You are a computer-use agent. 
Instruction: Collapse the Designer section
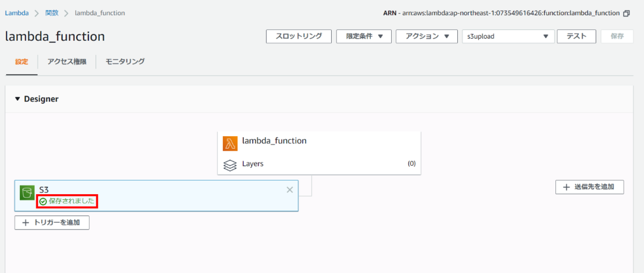tap(17, 99)
